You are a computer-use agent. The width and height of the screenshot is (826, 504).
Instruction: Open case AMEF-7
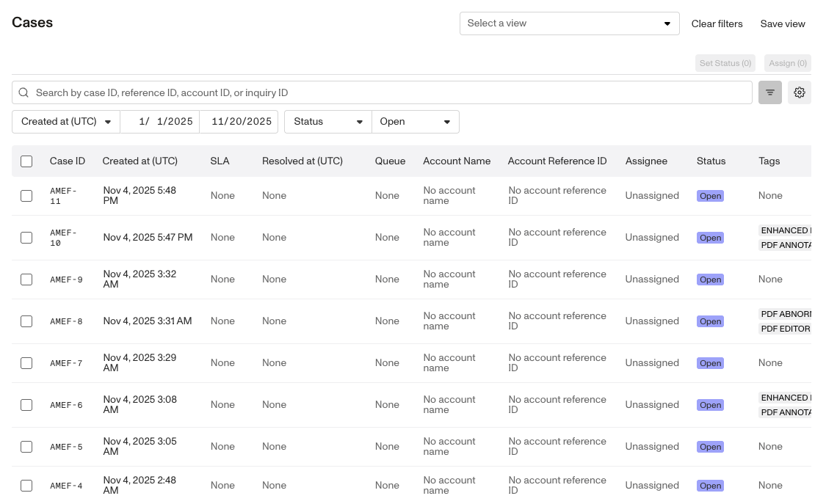pyautogui.click(x=66, y=363)
